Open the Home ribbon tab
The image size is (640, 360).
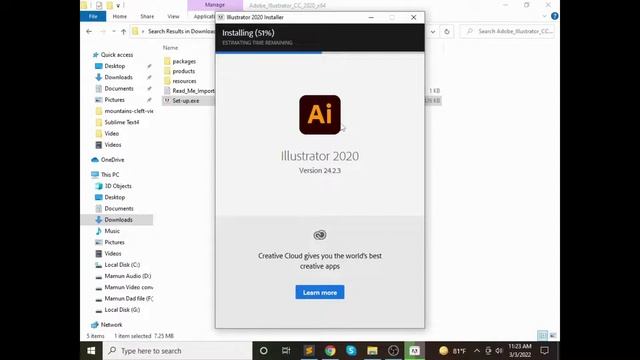pyautogui.click(x=120, y=16)
